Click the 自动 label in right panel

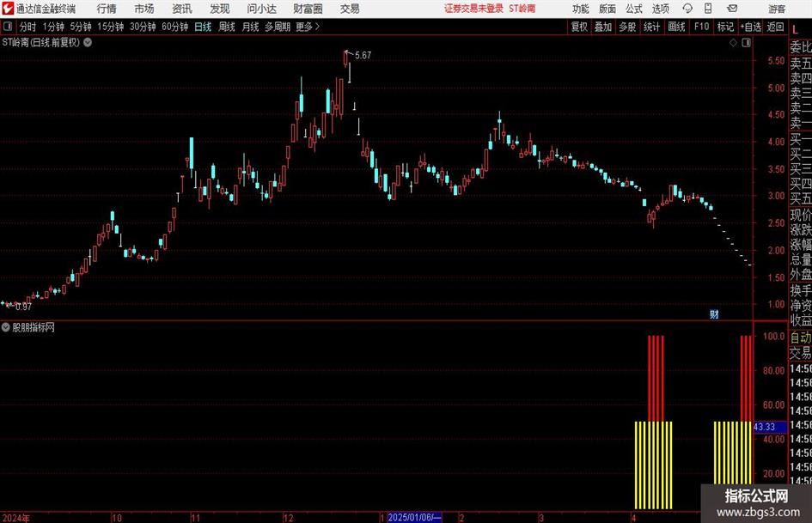[801, 338]
